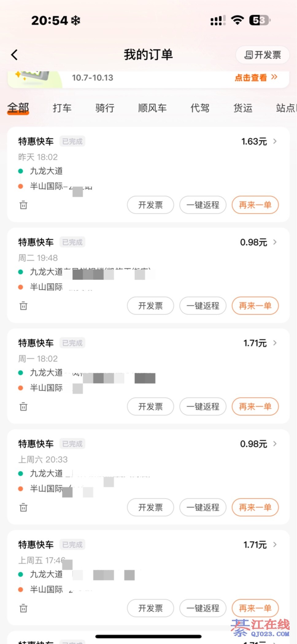The width and height of the screenshot is (297, 644).
Task: Delete last Friday's order using trash icon
Action: (23, 608)
